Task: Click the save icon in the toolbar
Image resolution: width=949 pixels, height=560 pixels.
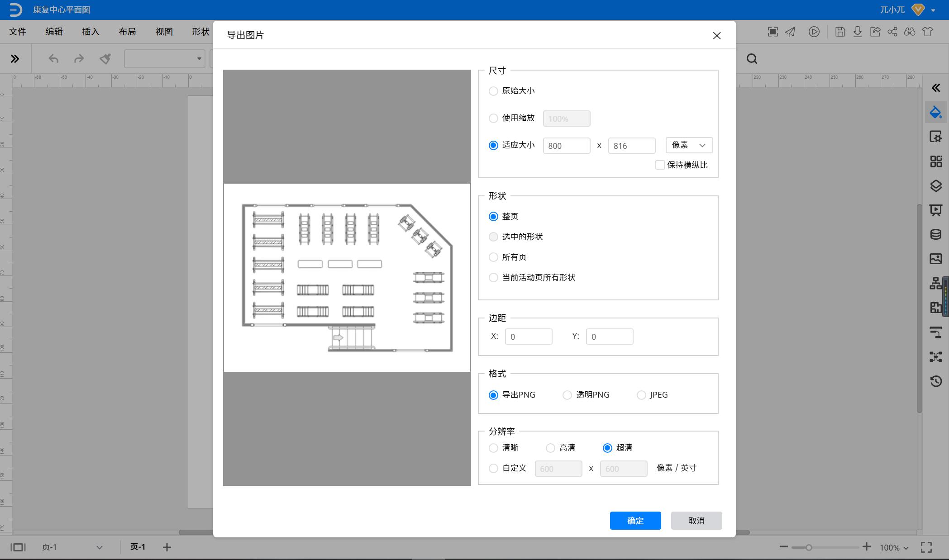Action: click(840, 32)
